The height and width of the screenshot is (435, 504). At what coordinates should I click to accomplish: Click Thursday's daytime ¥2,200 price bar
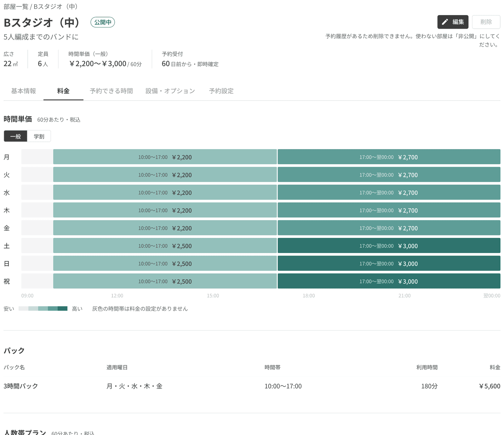pos(165,210)
